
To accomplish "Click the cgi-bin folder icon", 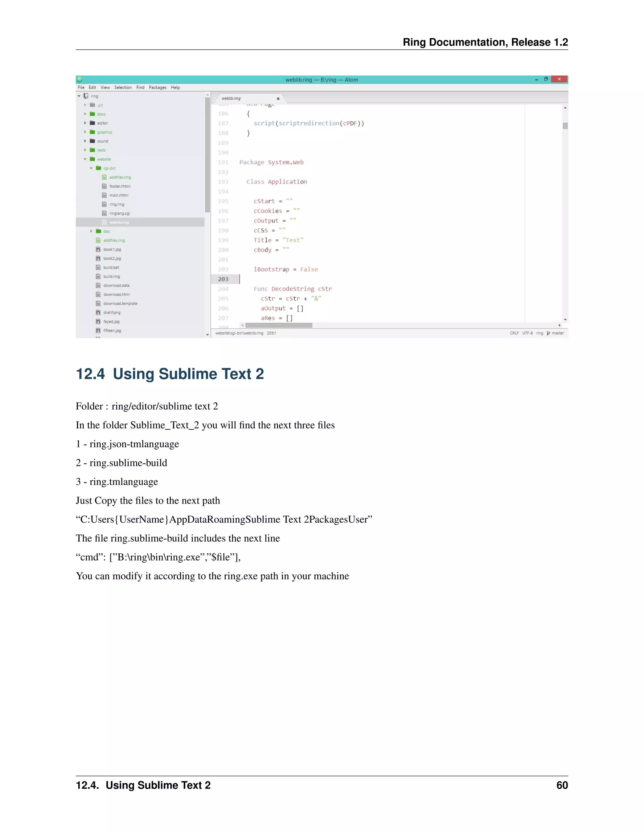I will pyautogui.click(x=98, y=168).
